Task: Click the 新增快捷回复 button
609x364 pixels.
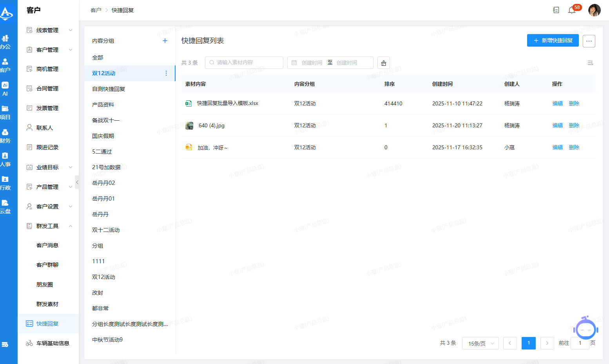Action: point(553,40)
